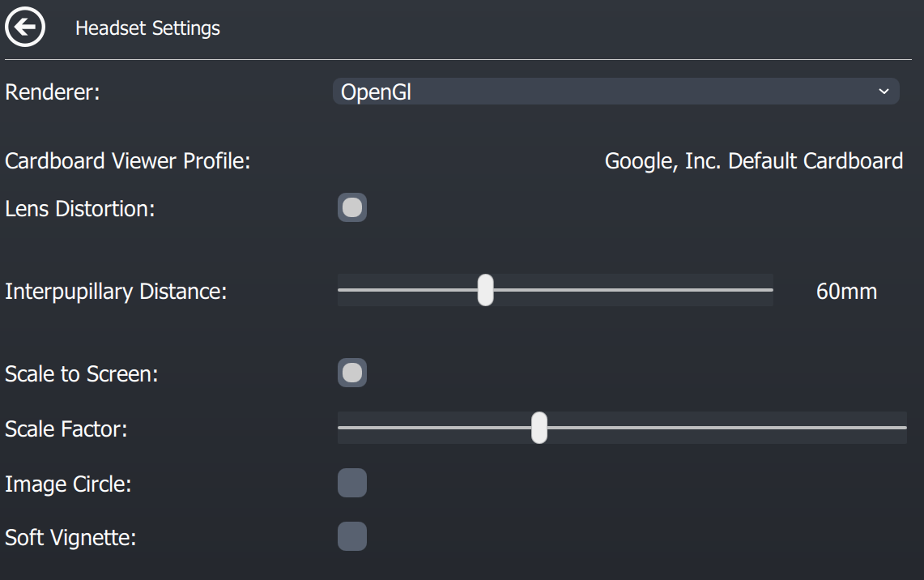Viewport: 924px width, 580px height.
Task: Click the Scale Factor slider handle
Action: (x=539, y=428)
